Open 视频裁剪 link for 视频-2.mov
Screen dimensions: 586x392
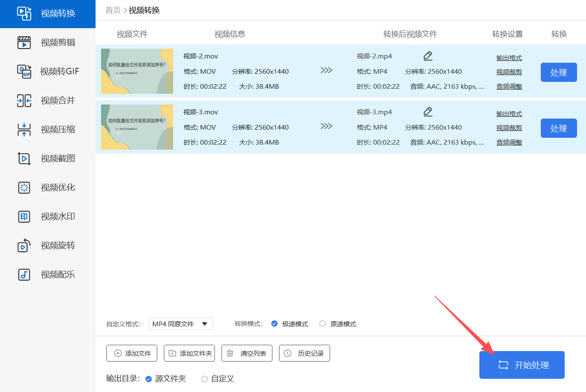(509, 72)
